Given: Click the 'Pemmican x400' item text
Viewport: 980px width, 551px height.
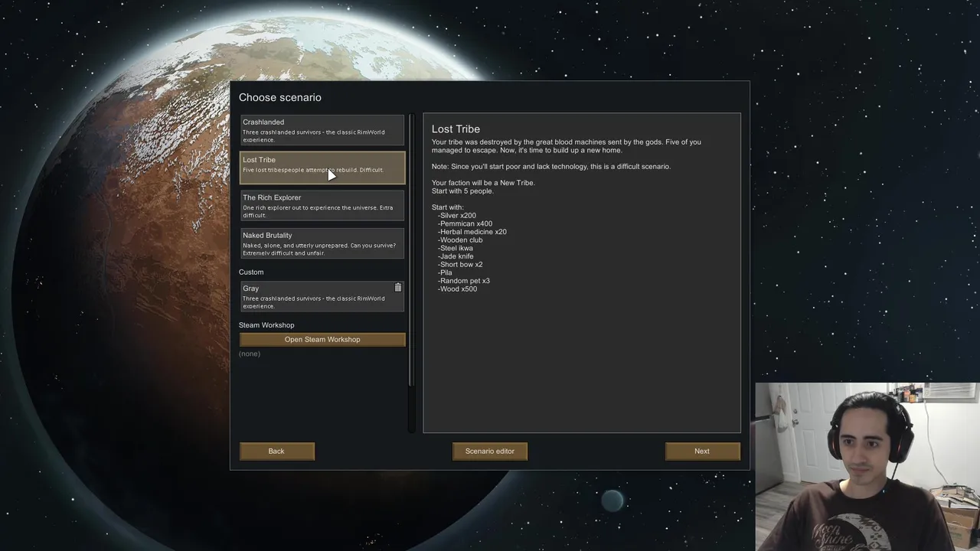Looking at the screenshot, I should click(465, 224).
